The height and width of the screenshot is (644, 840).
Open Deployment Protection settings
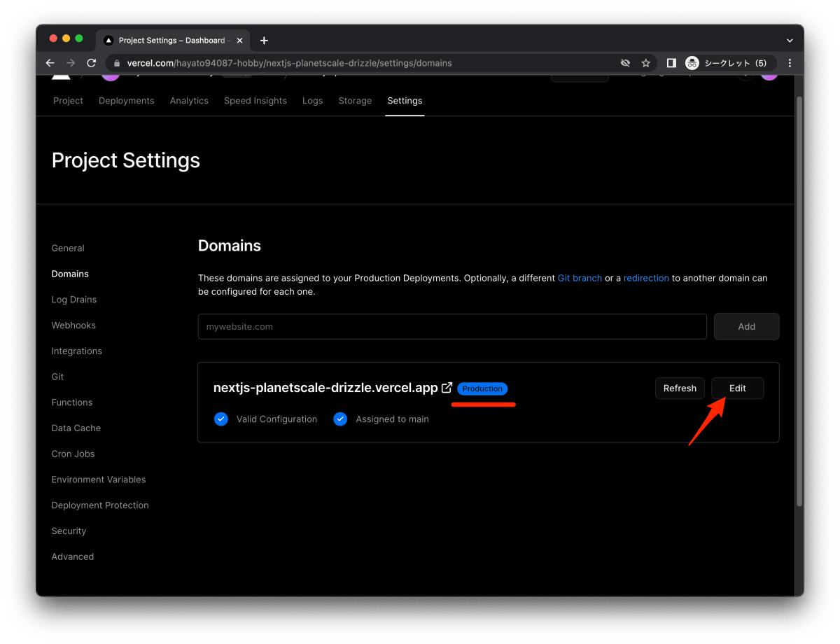tap(100, 505)
